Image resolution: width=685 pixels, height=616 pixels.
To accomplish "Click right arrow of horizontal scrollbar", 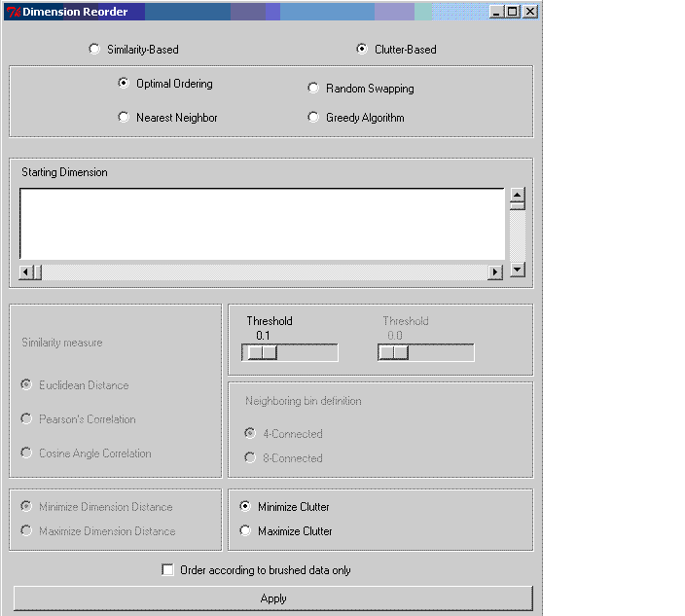I will (495, 272).
